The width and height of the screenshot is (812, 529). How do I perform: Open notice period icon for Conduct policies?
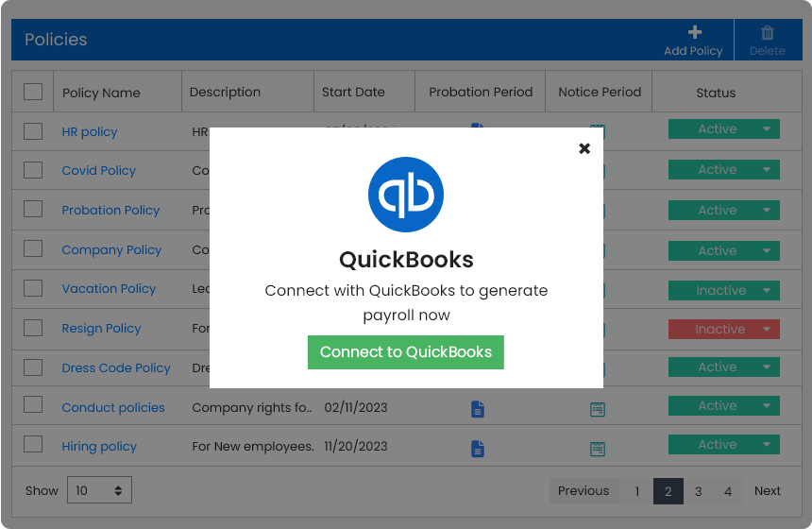point(597,409)
